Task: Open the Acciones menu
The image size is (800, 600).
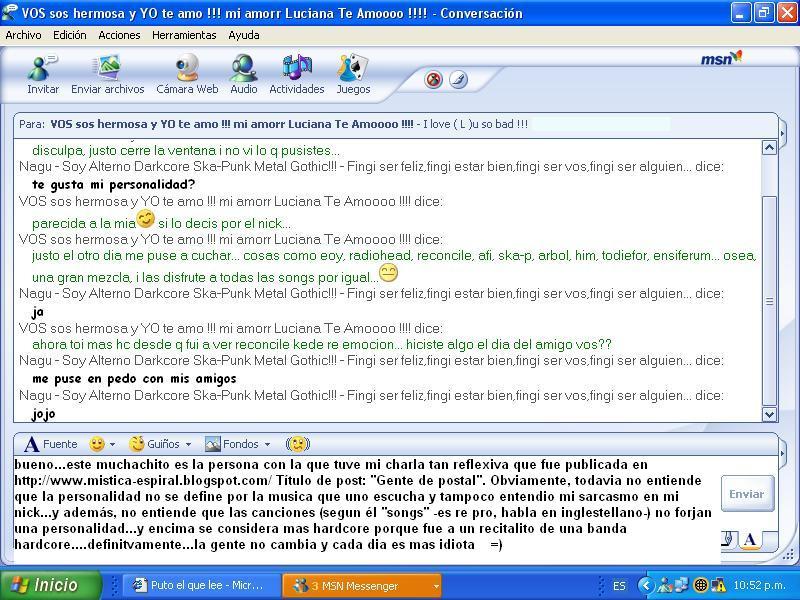Action: (x=119, y=35)
